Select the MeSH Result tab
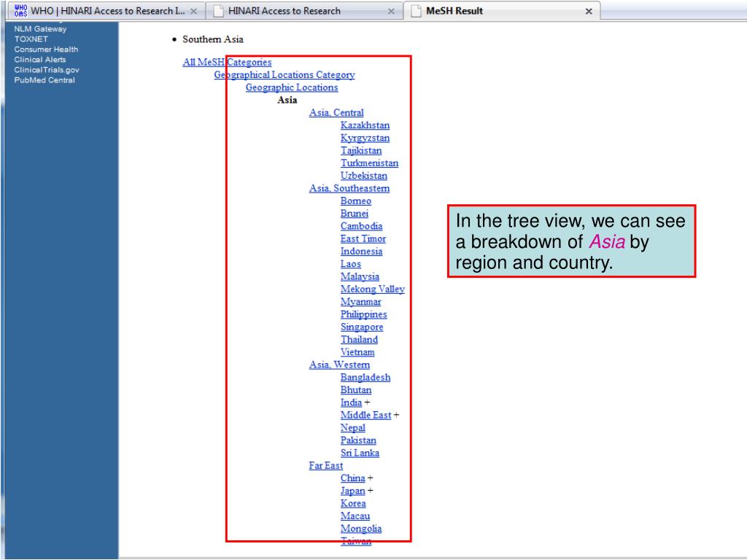 click(502, 11)
